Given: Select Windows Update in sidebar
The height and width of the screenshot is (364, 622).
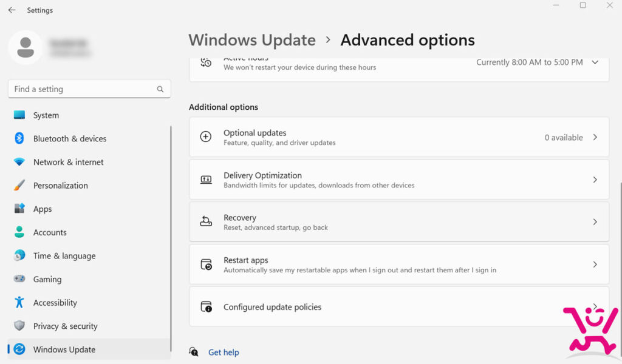Looking at the screenshot, I should coord(89,349).
